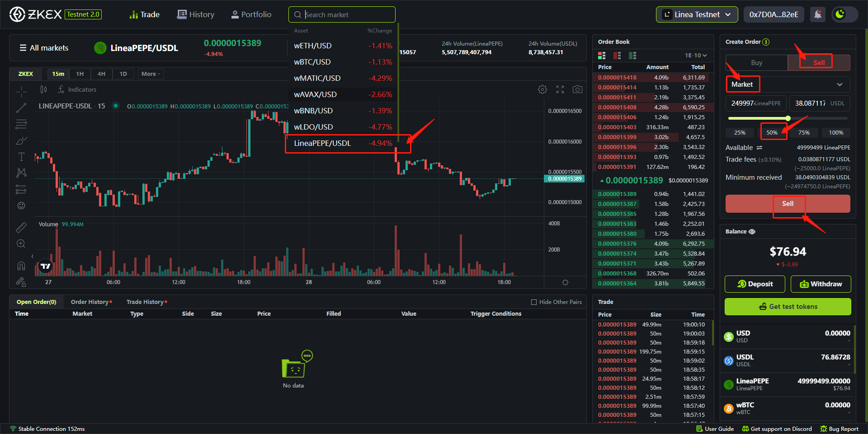This screenshot has width=868, height=434.
Task: Open the notifications bell icon
Action: 817,14
